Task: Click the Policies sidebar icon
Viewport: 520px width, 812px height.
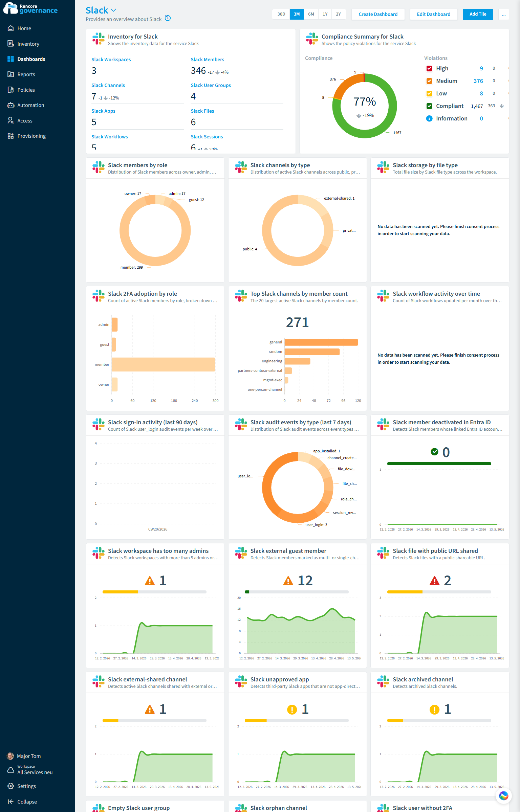Action: pyautogui.click(x=10, y=90)
